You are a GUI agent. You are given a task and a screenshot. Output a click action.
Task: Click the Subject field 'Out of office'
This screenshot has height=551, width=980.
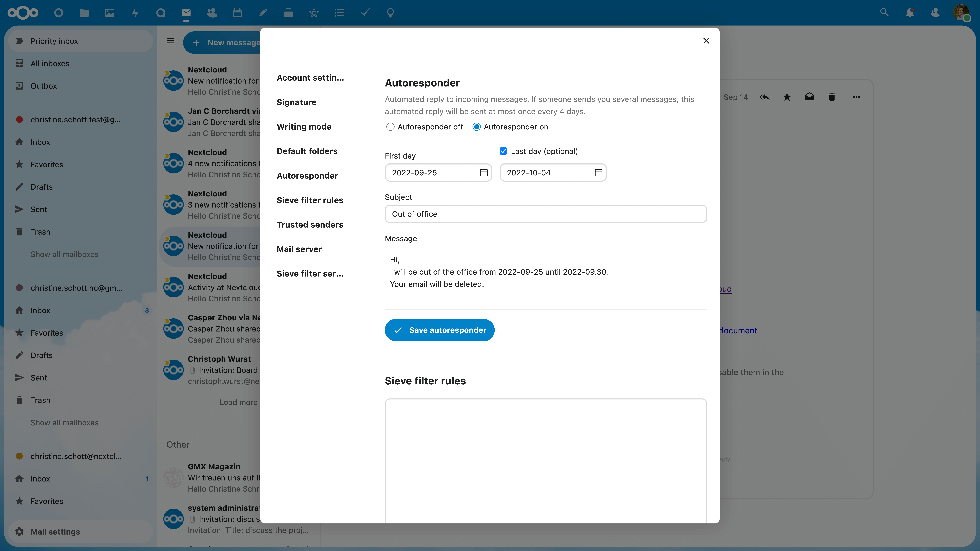546,214
